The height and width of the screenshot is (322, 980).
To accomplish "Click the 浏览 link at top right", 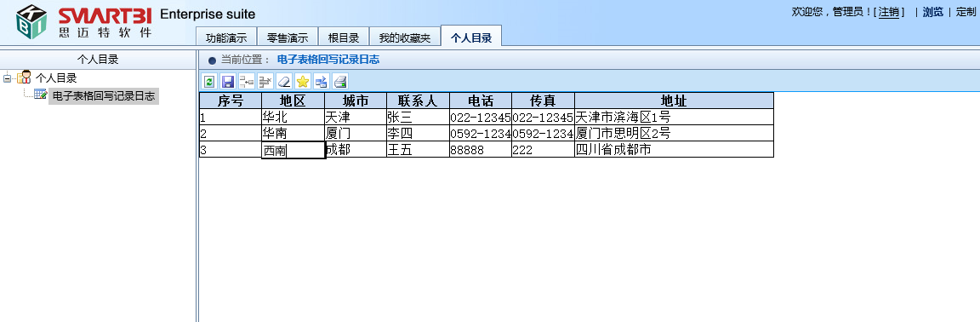I will point(933,12).
